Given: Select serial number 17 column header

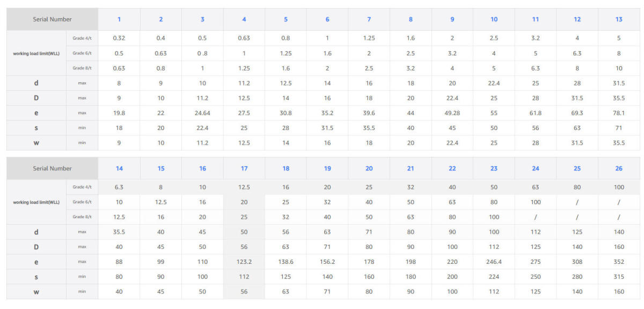Looking at the screenshot, I should (x=244, y=169).
